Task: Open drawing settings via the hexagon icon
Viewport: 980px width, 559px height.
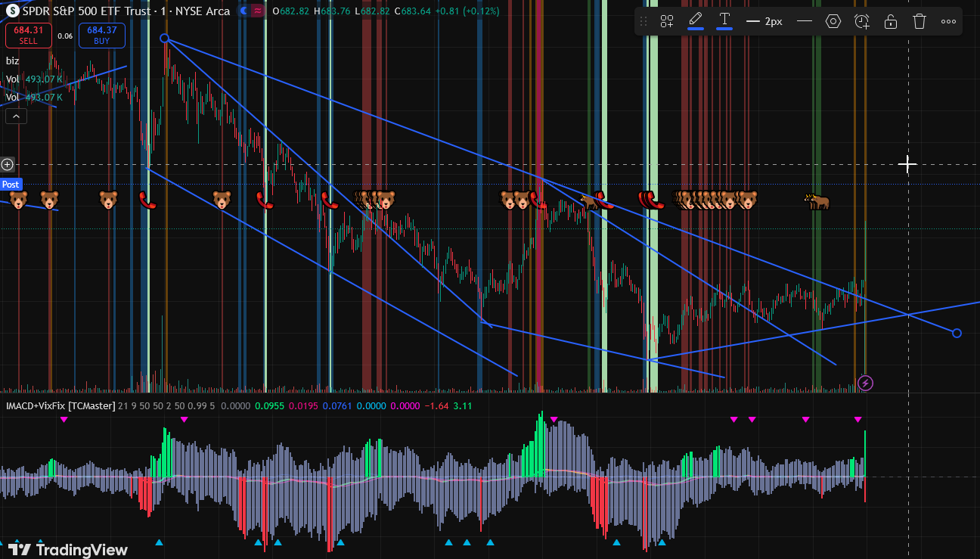Action: [833, 21]
